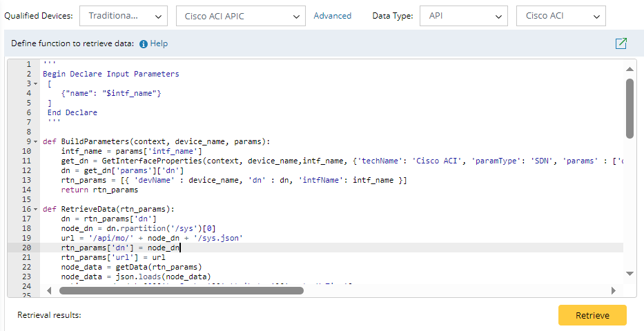Fold the RetrieveData function at line 16
Image resolution: width=644 pixels, height=331 pixels.
click(x=35, y=209)
